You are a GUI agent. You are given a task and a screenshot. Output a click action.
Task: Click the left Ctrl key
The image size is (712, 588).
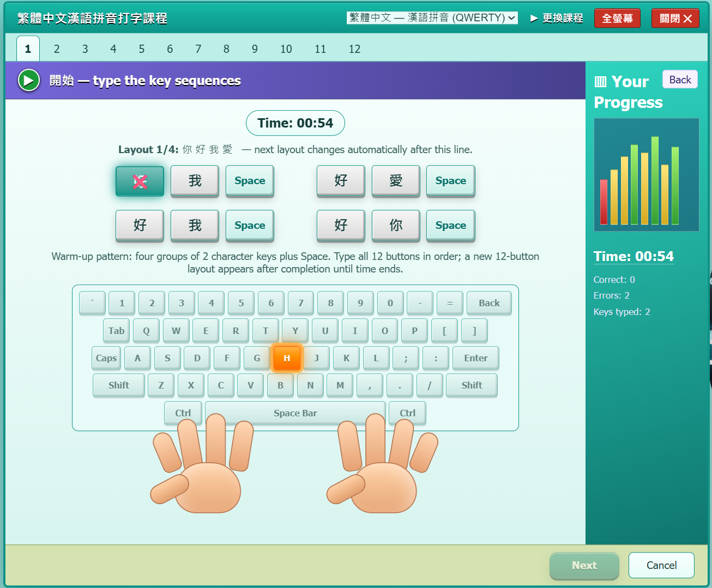183,413
